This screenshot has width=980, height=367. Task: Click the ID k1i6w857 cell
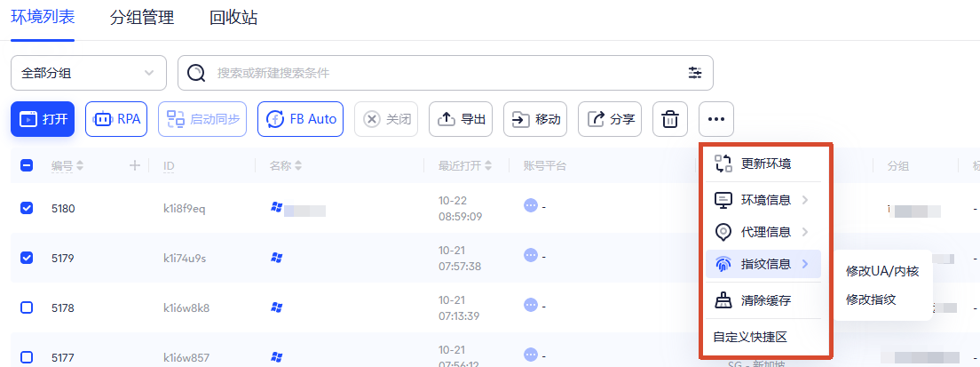[186, 358]
